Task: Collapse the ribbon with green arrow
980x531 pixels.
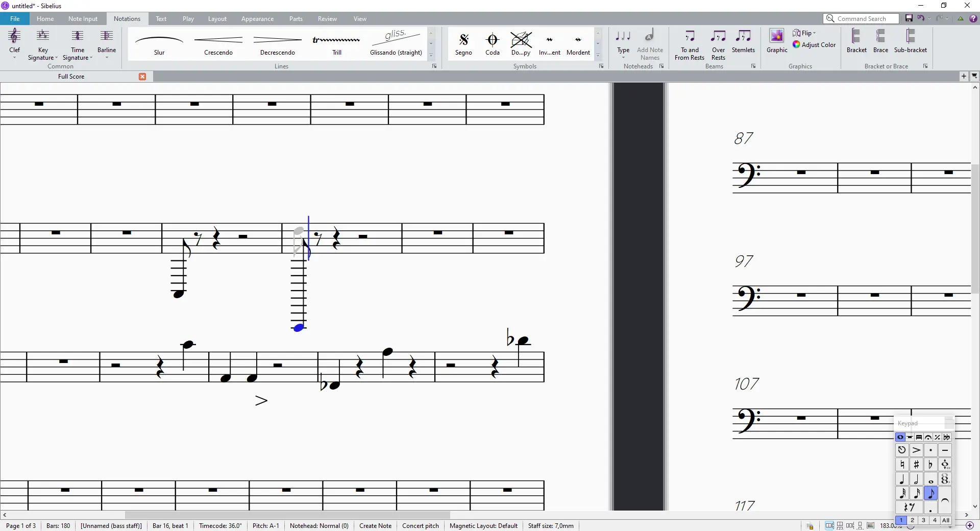Action: coord(961,18)
